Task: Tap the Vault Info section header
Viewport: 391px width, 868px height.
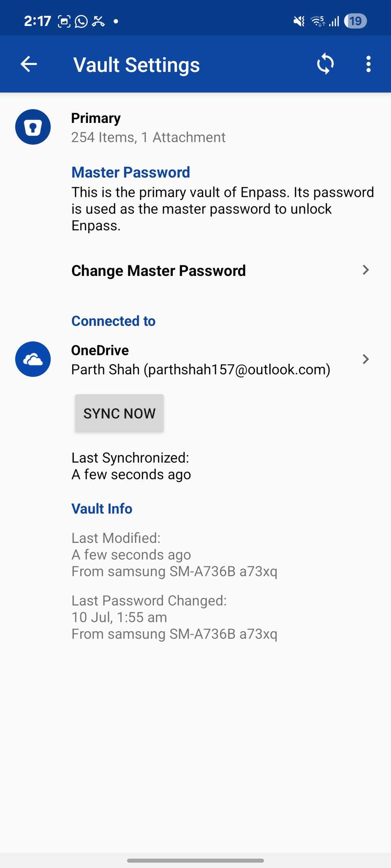Action: pos(101,509)
